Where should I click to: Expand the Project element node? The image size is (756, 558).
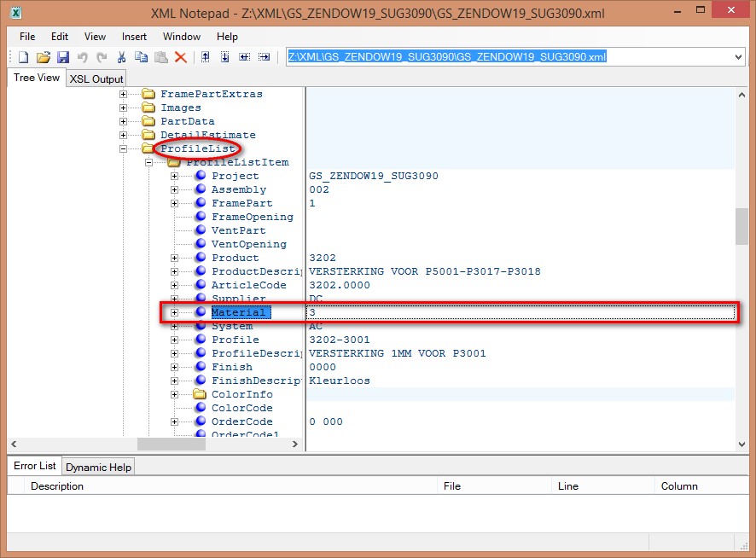pos(175,176)
